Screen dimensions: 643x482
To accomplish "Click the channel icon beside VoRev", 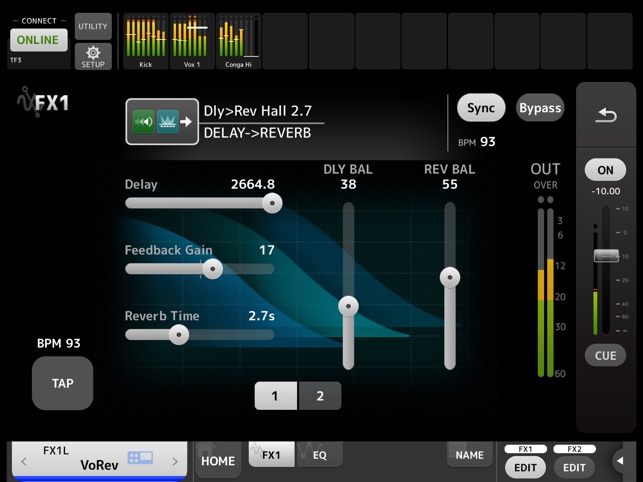I will point(140,457).
